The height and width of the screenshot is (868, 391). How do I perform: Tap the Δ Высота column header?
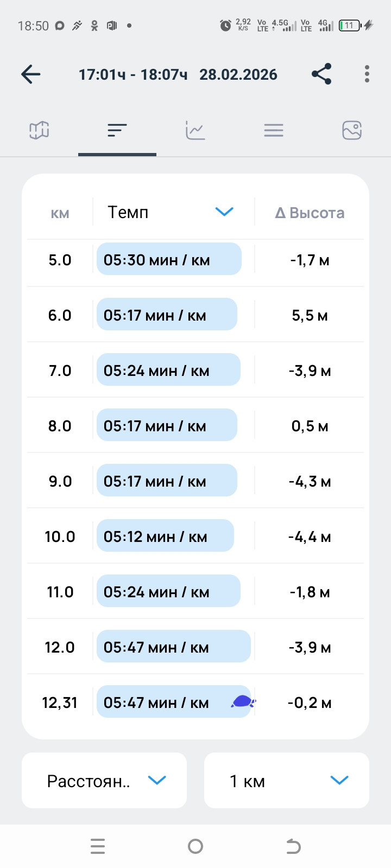310,213
